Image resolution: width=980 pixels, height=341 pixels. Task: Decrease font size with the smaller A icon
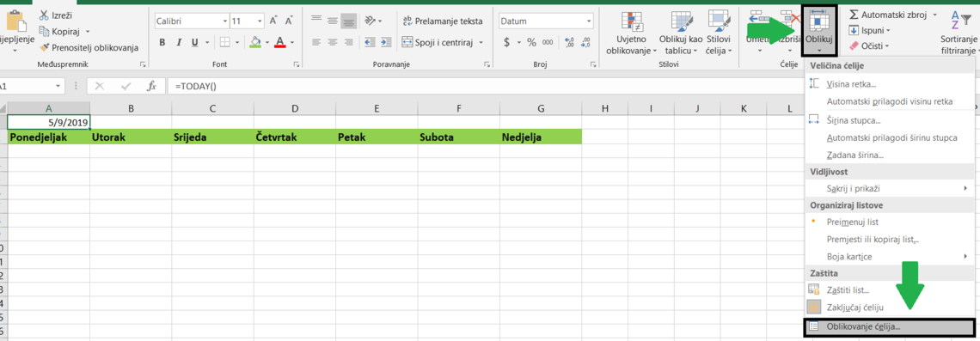coord(290,21)
